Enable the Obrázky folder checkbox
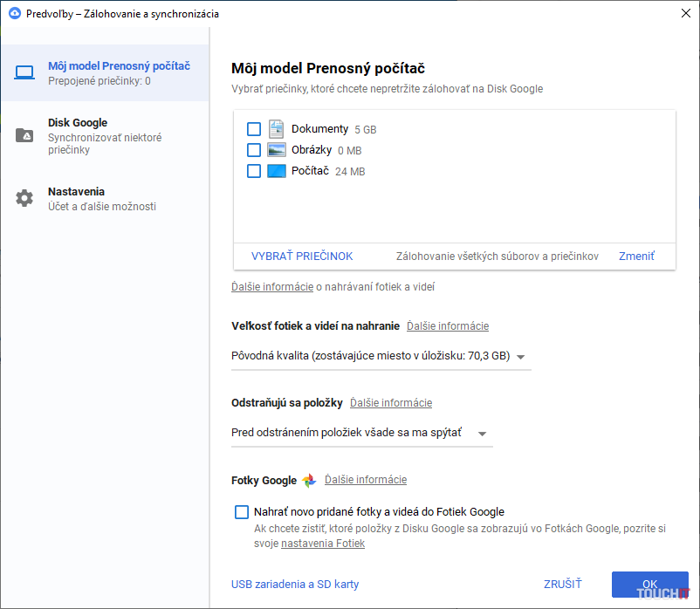This screenshot has width=700, height=609. coord(254,150)
